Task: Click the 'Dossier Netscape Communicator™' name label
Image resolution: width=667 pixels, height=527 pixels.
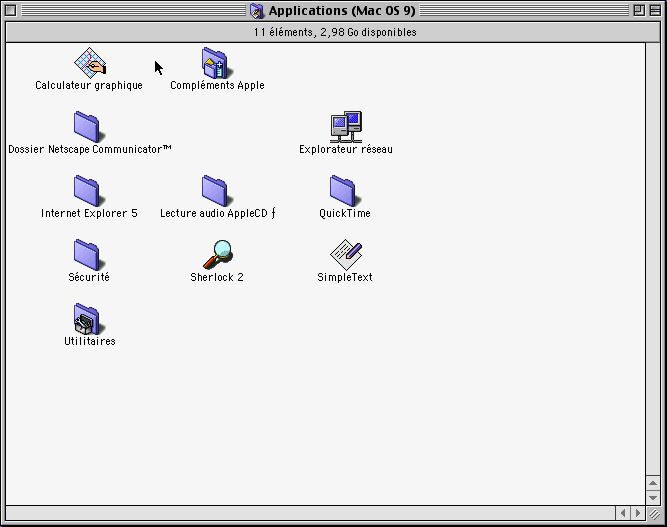Action: coord(90,149)
